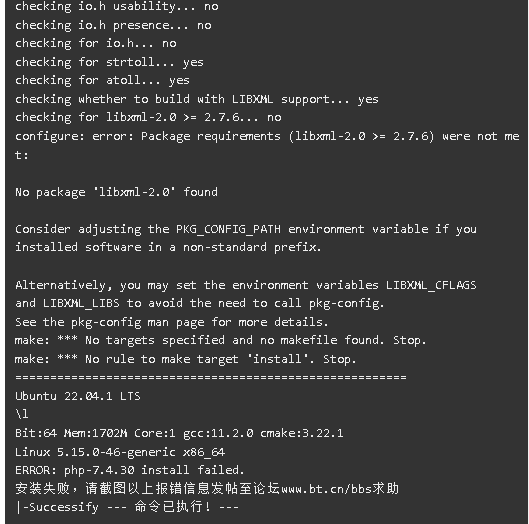The width and height of the screenshot is (529, 524).
Task: Click the LIBXML support check line
Action: [197, 100]
